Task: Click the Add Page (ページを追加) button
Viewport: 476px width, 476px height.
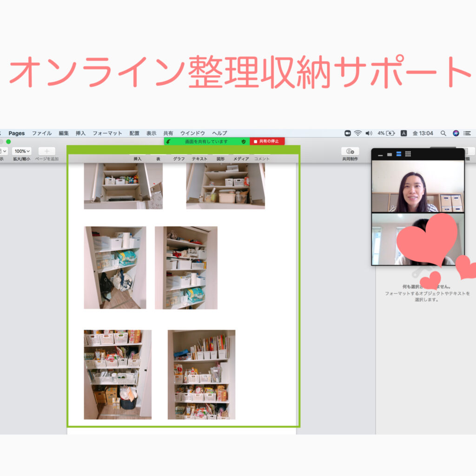Action: tap(46, 152)
